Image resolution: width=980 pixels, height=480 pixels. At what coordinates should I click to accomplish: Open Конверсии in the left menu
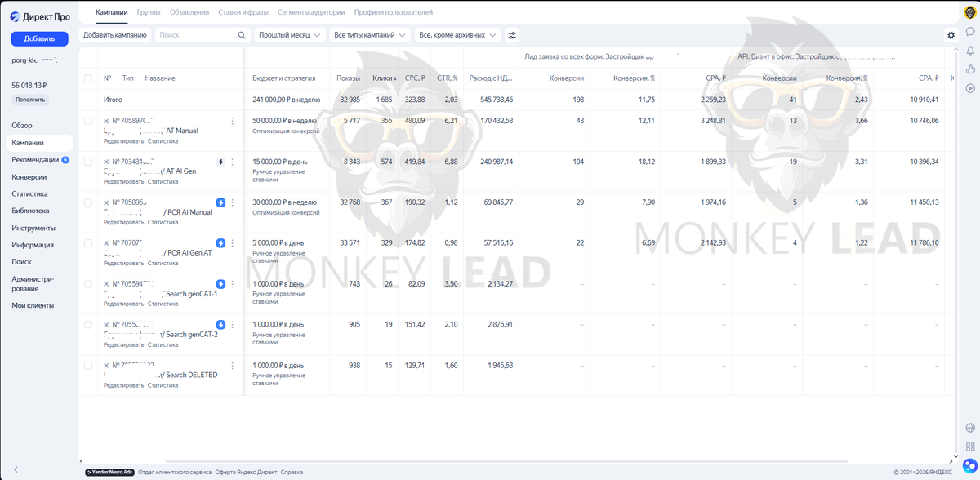pyautogui.click(x=29, y=177)
